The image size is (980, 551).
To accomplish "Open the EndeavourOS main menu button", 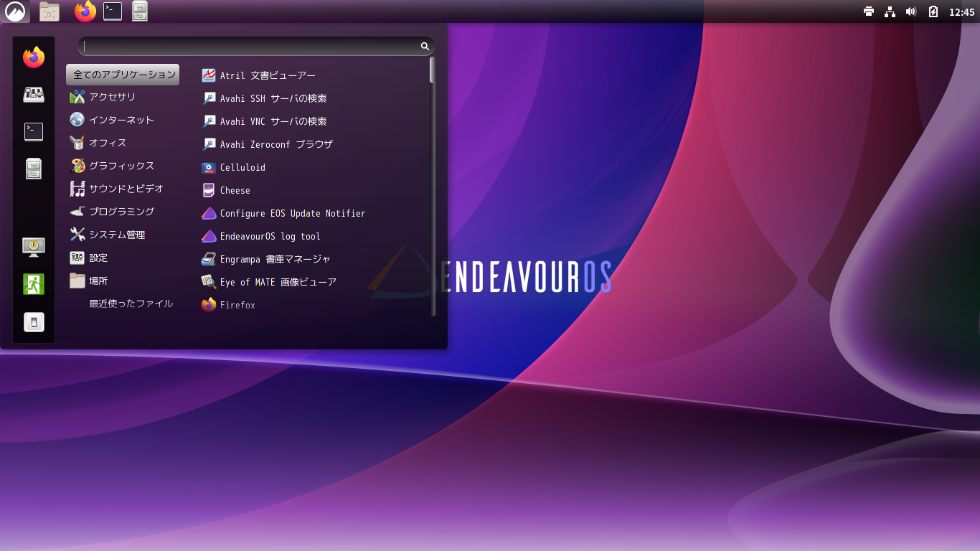I will 15,11.
